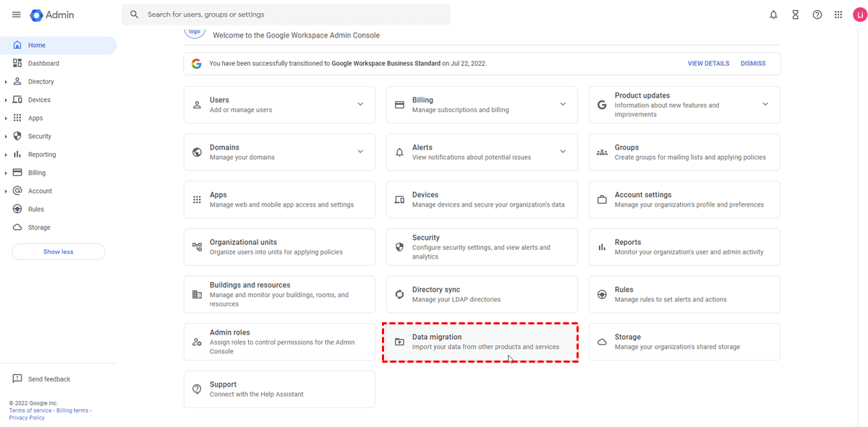Viewport: 868px width, 427px height.
Task: Expand the Billing card chevron
Action: (x=563, y=104)
